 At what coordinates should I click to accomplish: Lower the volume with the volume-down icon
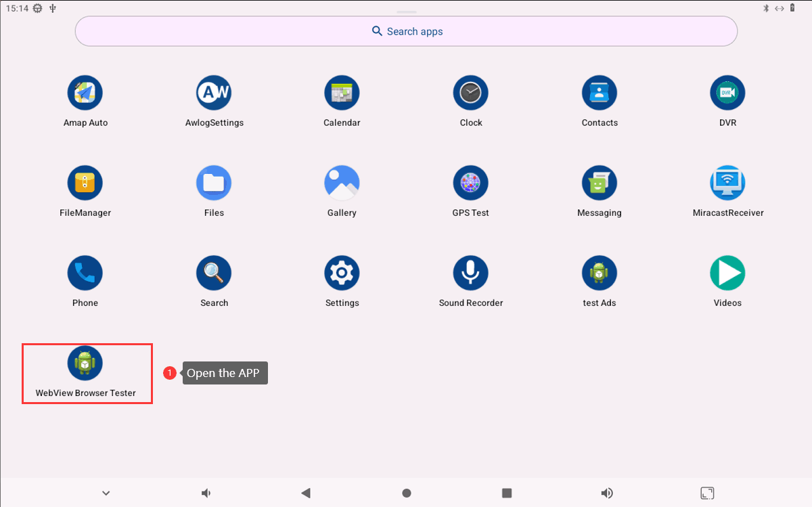(206, 493)
